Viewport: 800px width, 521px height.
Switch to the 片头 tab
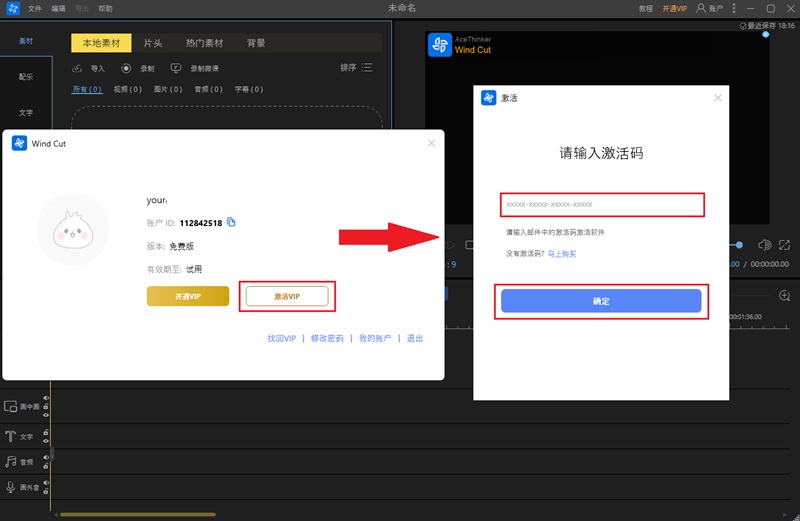point(153,43)
